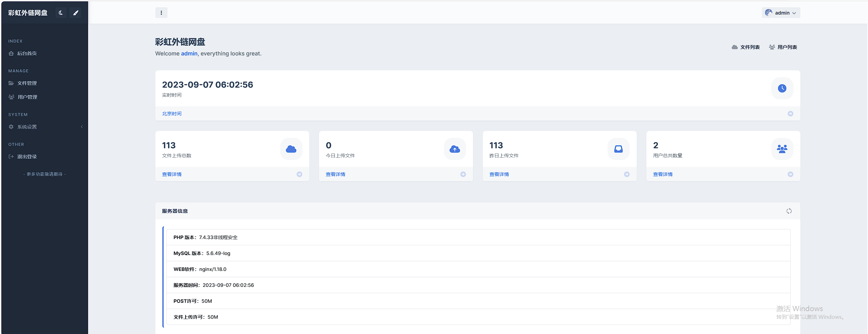Click the upload icon on 今日上传文件 card

455,149
